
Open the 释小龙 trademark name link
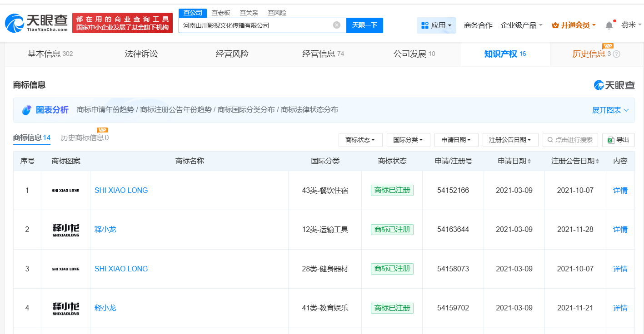106,229
